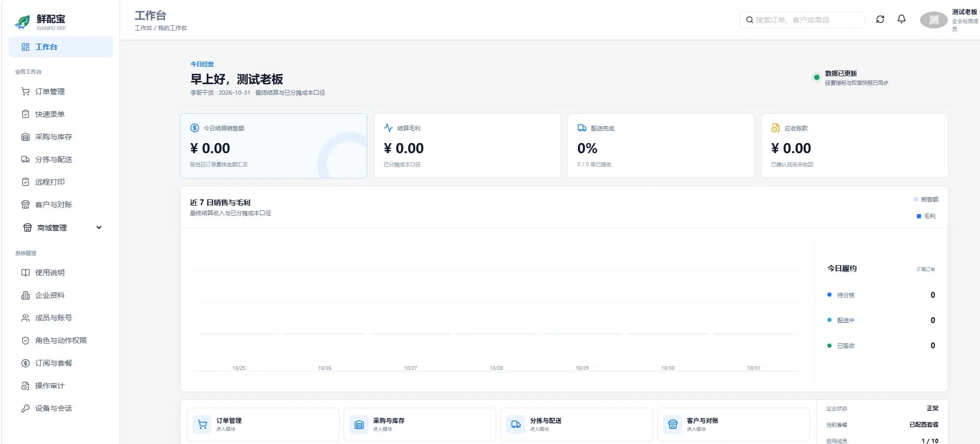Click the 鲜配宝 leaf logo icon
The width and height of the screenshot is (980, 444).
click(x=22, y=22)
